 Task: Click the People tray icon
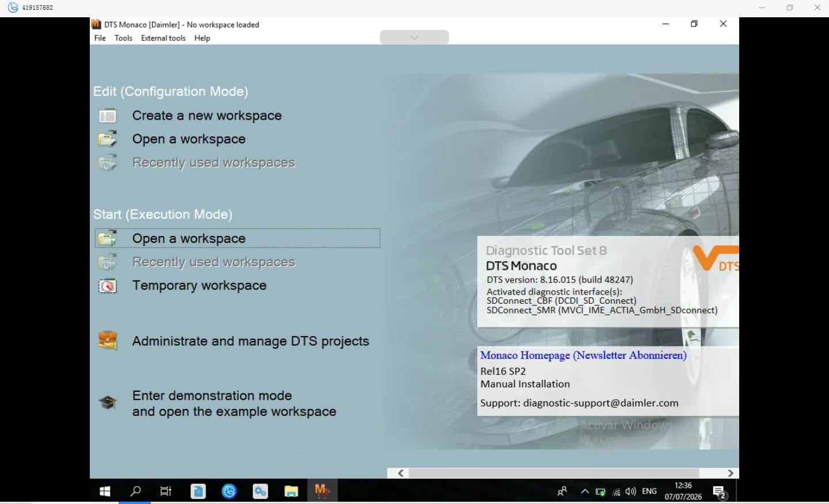tap(562, 491)
